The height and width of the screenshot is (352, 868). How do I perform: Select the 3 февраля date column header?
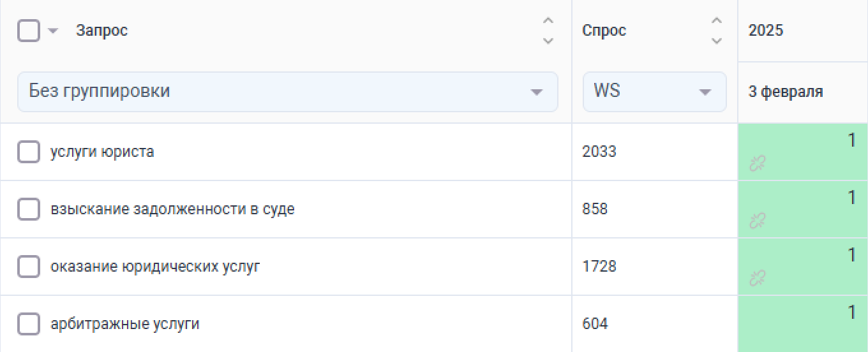tap(786, 92)
